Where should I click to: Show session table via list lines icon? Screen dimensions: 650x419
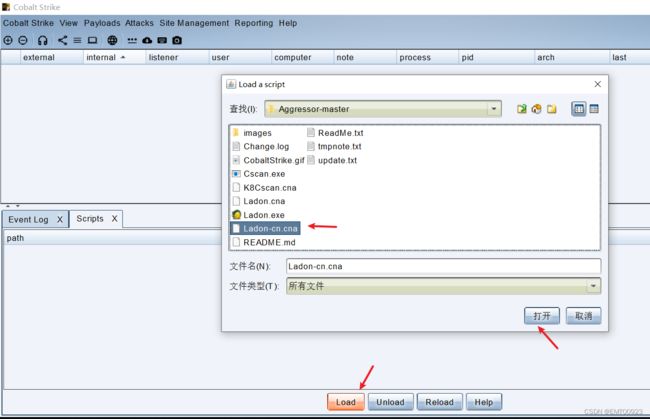[x=78, y=40]
